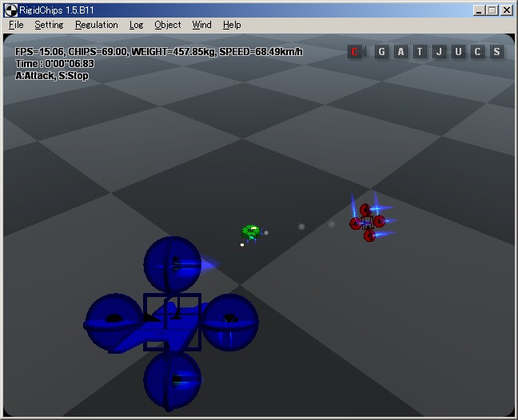518x420 pixels.
Task: Open the Object menu
Action: click(x=168, y=25)
